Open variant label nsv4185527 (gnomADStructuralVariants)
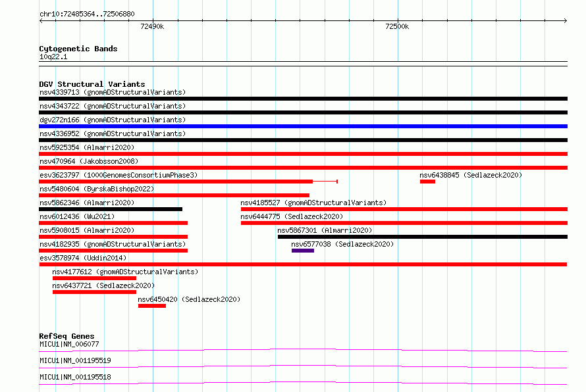Image resolution: width=586 pixels, height=392 pixels. pos(313,203)
